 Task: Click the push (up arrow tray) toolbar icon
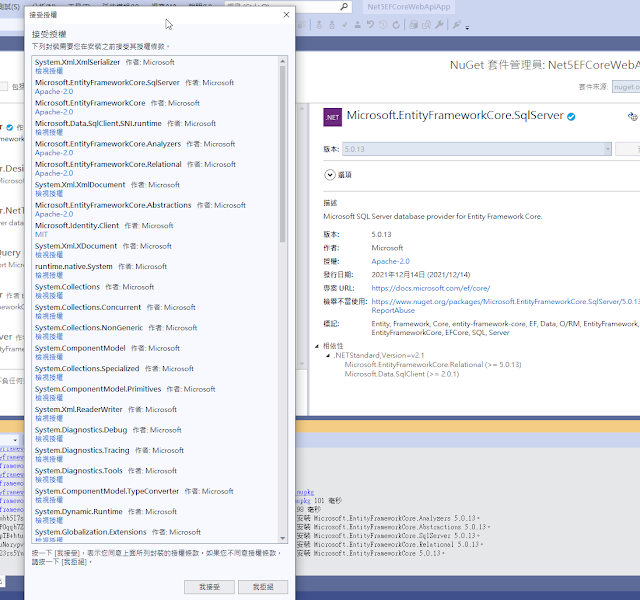pyautogui.click(x=358, y=25)
